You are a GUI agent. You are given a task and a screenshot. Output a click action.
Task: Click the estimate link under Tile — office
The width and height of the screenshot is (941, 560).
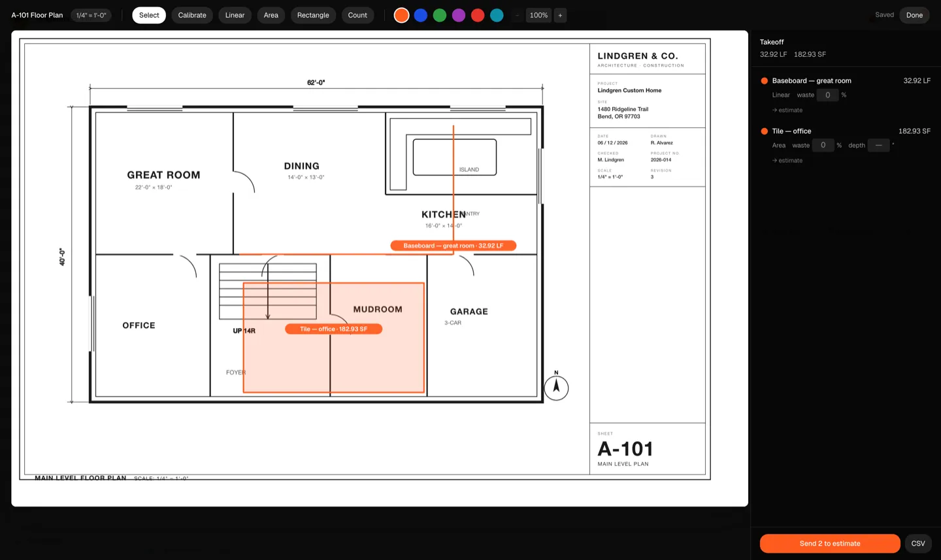click(x=787, y=160)
